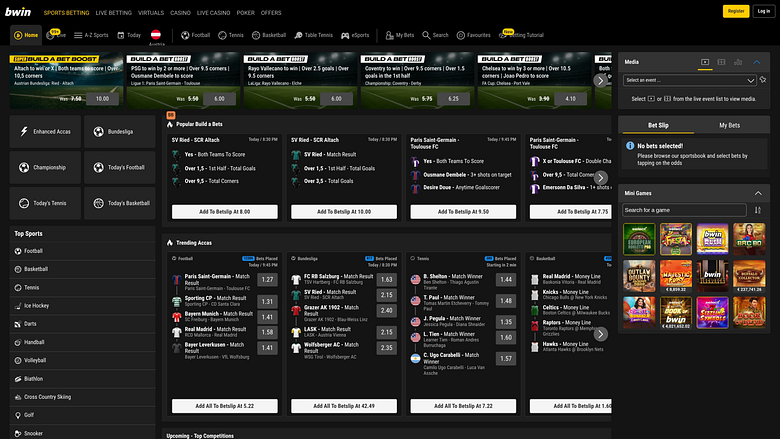Viewport: 780px width, 439px height.
Task: Add To Betslip At 10.00
Action: click(x=344, y=212)
